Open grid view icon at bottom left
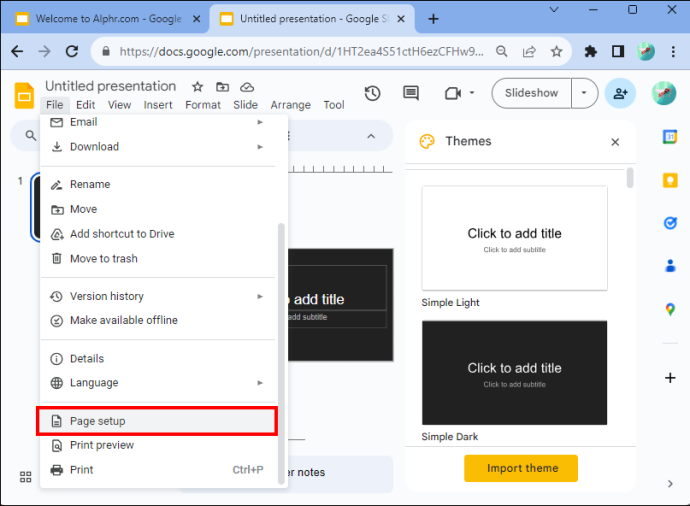Image resolution: width=690 pixels, height=506 pixels. click(x=26, y=477)
